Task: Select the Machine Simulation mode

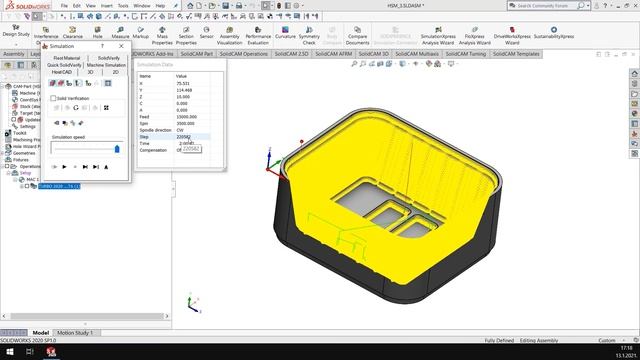Action: point(106,65)
